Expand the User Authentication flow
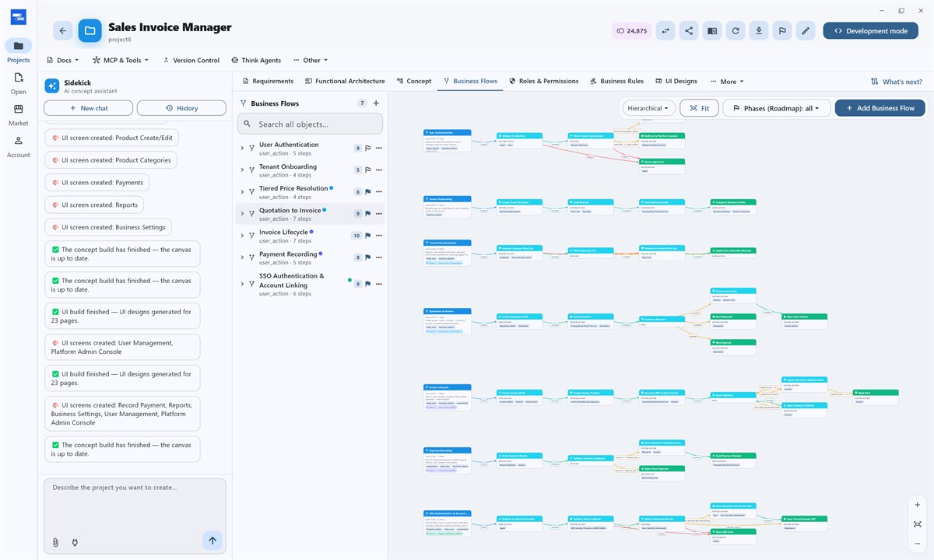This screenshot has width=934, height=560. [242, 148]
